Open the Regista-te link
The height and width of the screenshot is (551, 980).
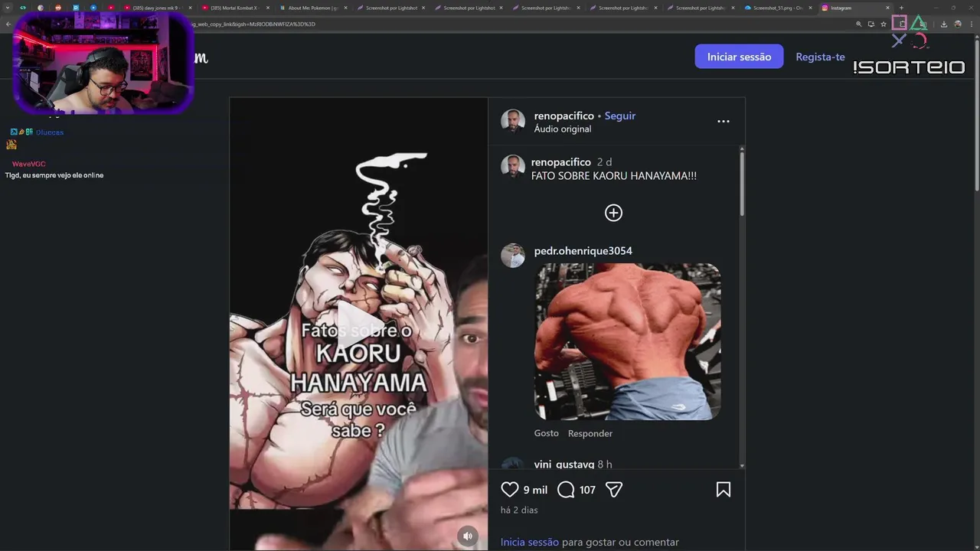point(820,57)
